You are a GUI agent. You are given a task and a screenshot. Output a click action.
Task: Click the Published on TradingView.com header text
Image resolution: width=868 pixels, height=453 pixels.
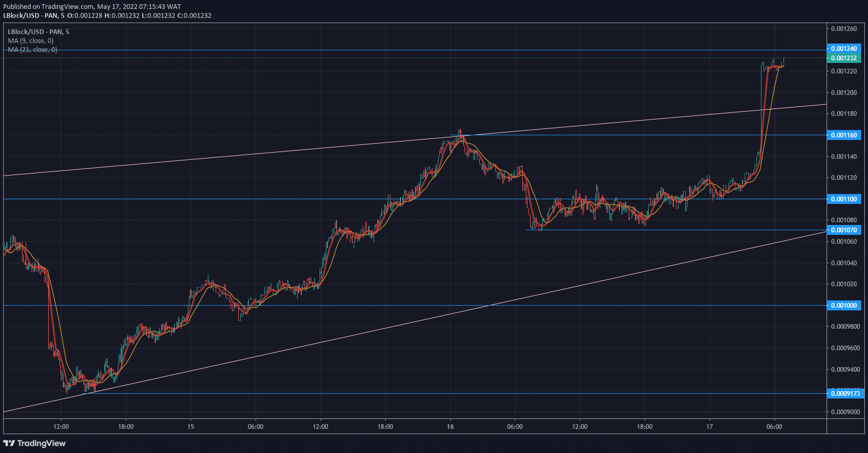point(92,7)
